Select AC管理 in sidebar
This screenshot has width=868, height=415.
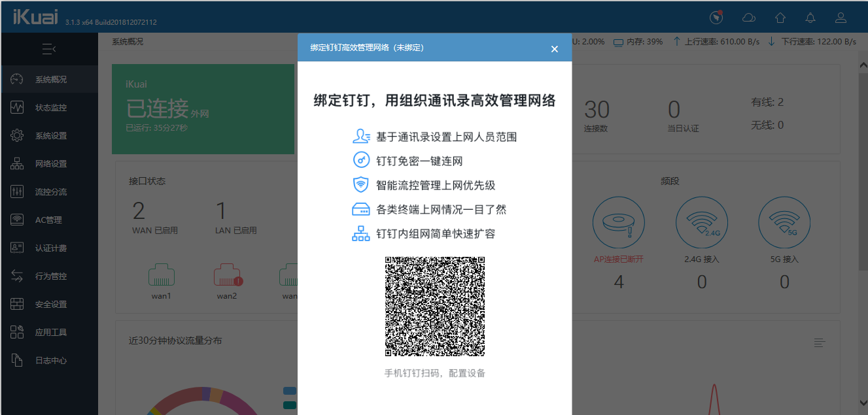coord(50,220)
